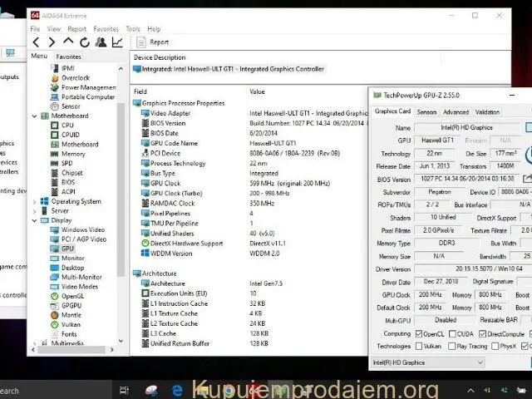Select OpenGL in the Display tree
The image size is (532, 399).
tap(72, 296)
